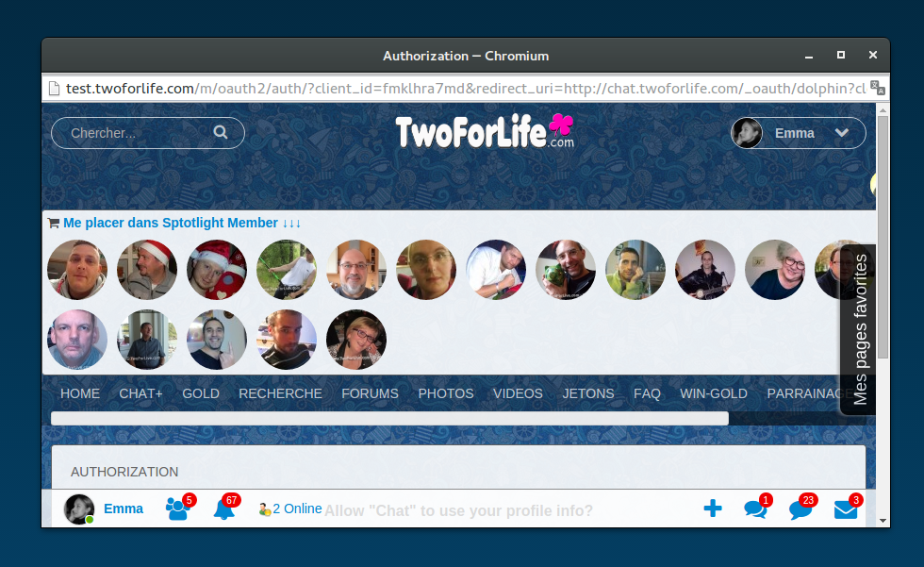Open the RECHERCHE menu
The width and height of the screenshot is (924, 567).
[281, 393]
